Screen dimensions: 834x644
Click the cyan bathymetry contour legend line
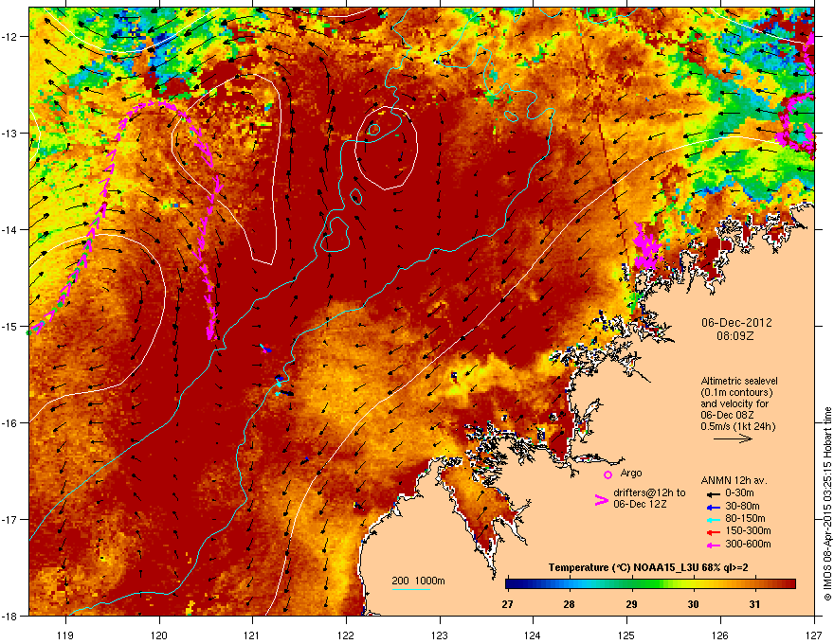(x=411, y=589)
